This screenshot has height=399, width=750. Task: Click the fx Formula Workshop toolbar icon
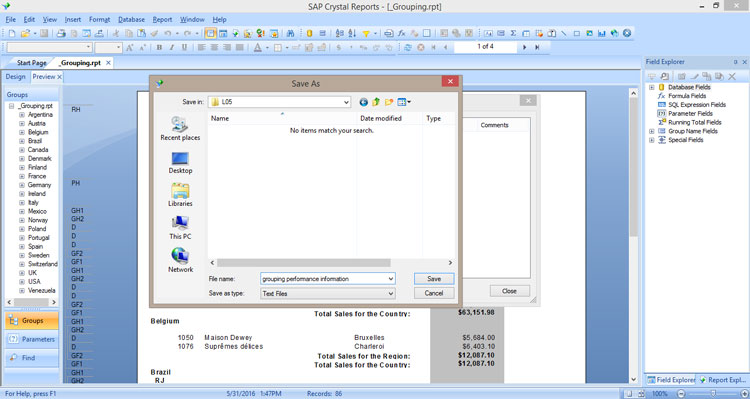tap(401, 33)
